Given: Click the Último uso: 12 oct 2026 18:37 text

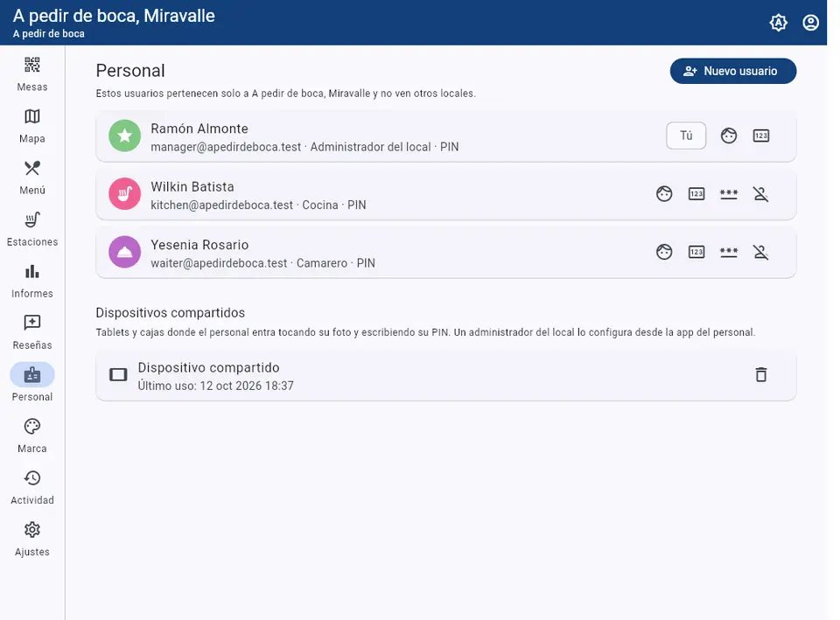Looking at the screenshot, I should [215, 386].
